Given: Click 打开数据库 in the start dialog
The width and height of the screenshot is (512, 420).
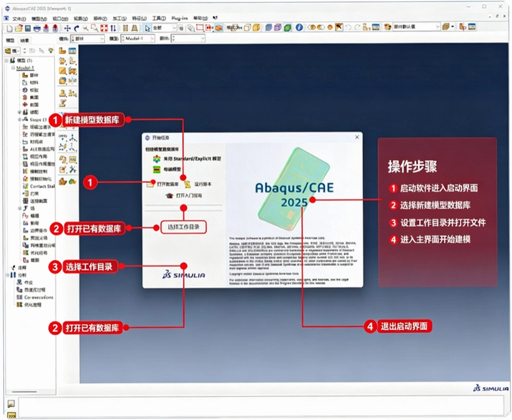Looking at the screenshot, I should (x=163, y=184).
